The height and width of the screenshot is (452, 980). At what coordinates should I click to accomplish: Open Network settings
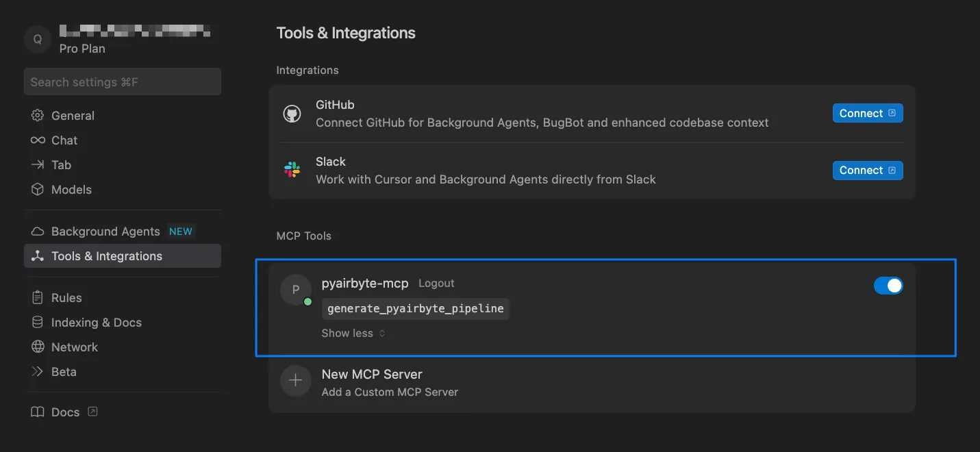click(123, 347)
